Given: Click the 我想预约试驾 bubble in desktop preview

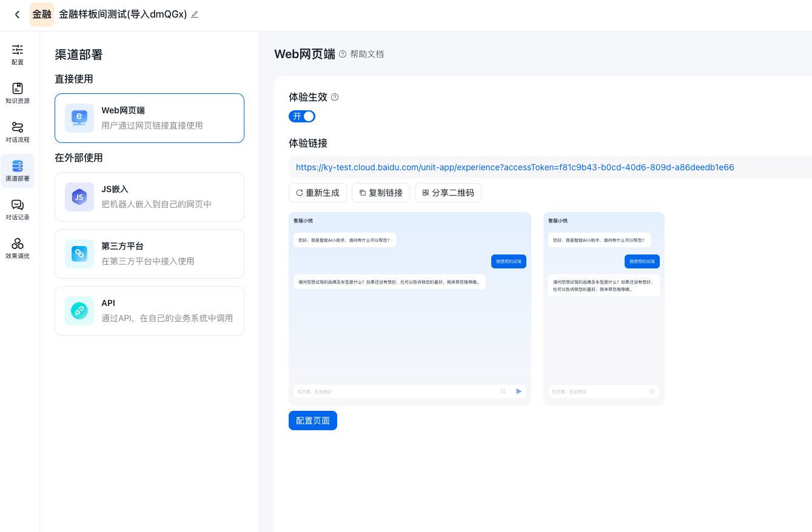Looking at the screenshot, I should pyautogui.click(x=509, y=261).
